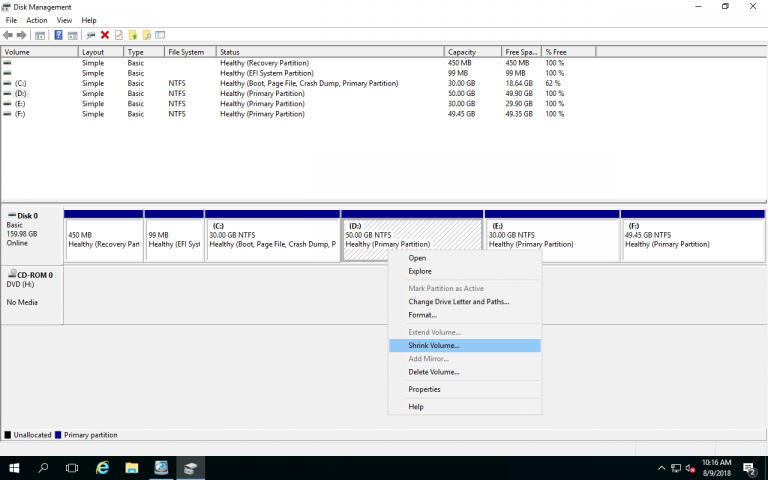Click the '62 %' free cell
The width and height of the screenshot is (768, 480).
tap(553, 83)
